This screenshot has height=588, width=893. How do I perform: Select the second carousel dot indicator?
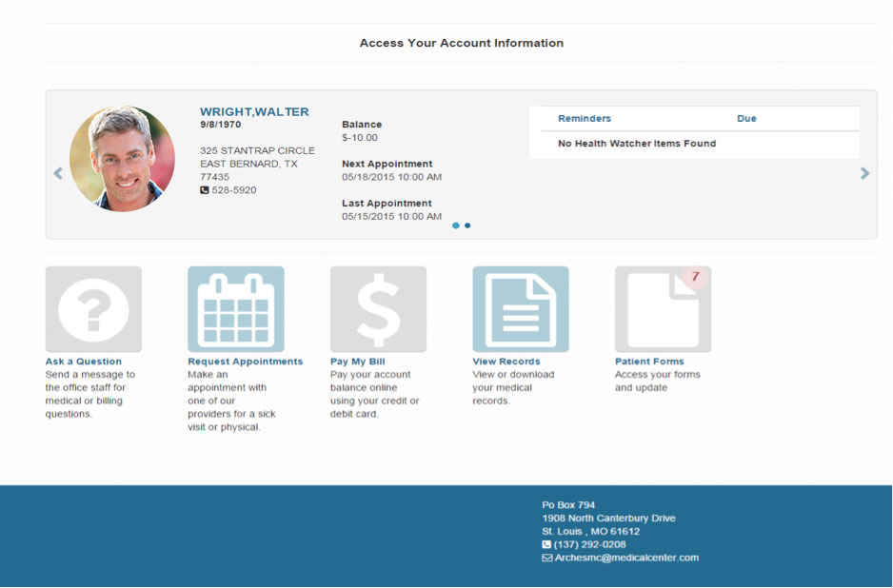click(467, 225)
